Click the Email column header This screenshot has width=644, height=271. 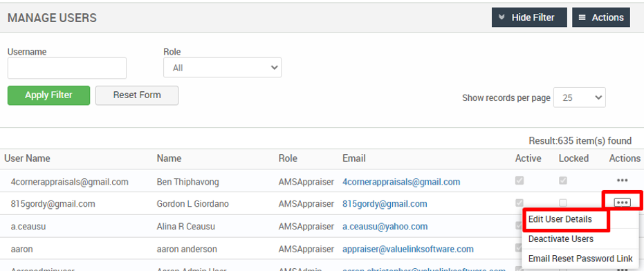[353, 158]
